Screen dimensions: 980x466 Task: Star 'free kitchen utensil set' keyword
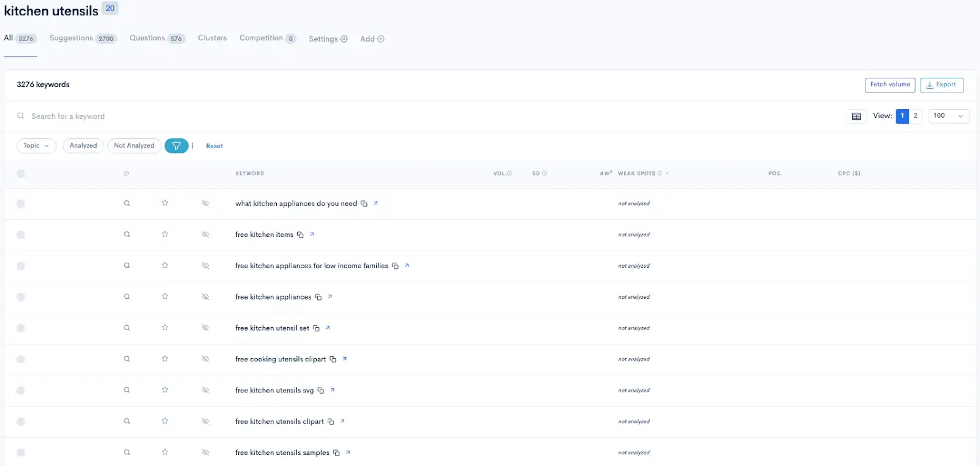[x=165, y=328]
